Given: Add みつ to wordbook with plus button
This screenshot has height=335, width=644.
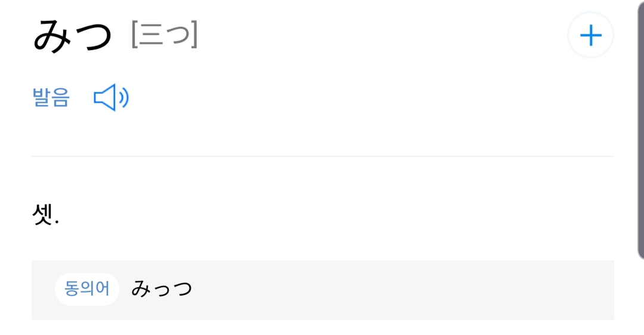Looking at the screenshot, I should point(590,36).
